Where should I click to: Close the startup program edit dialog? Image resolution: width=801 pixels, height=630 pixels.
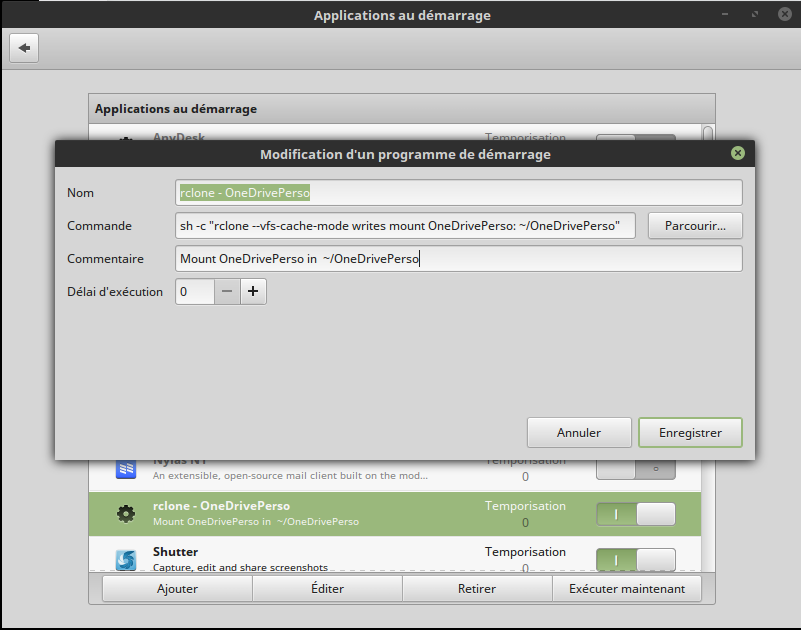coord(738,154)
